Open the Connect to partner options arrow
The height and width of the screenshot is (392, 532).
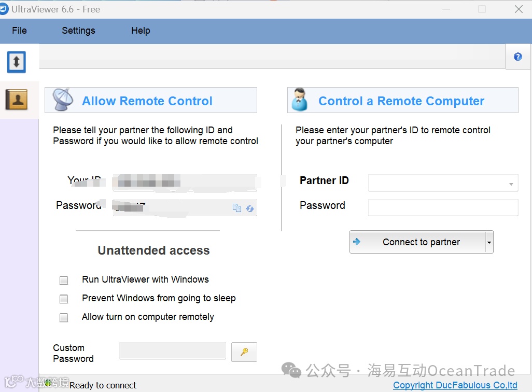point(489,242)
